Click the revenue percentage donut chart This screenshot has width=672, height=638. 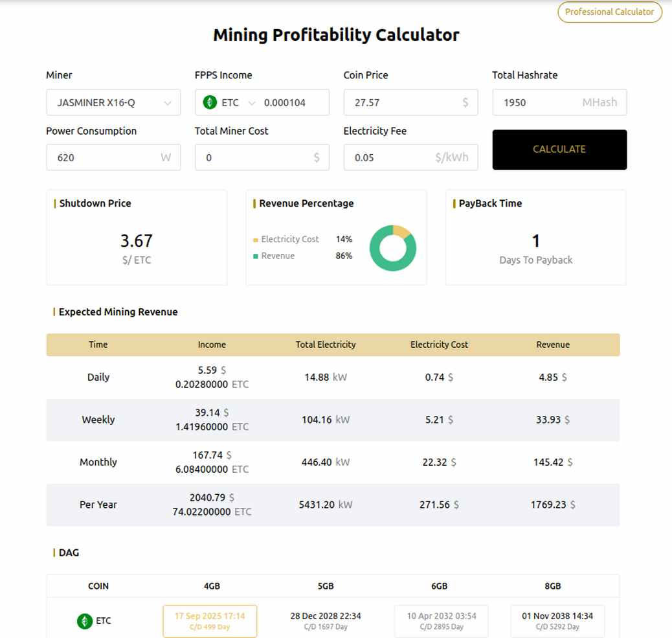392,248
